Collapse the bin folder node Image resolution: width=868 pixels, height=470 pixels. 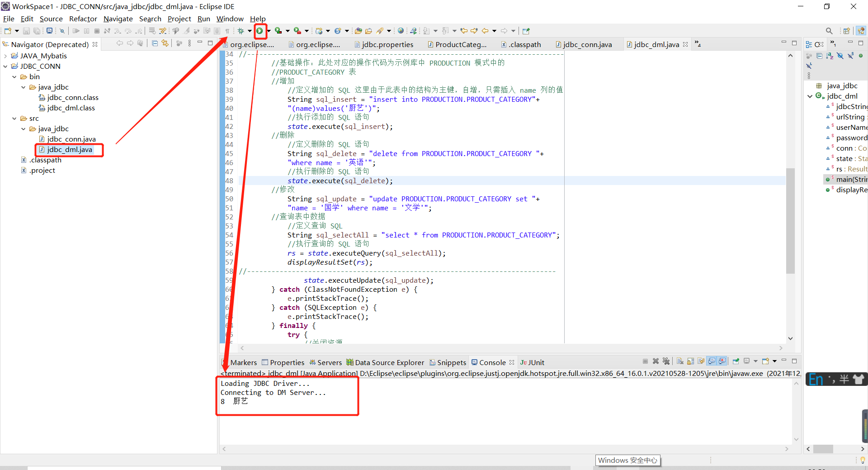[14, 77]
